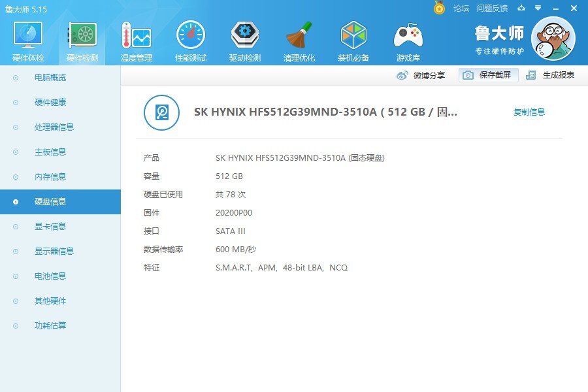Open 问题反馈 feedback link

click(492, 8)
